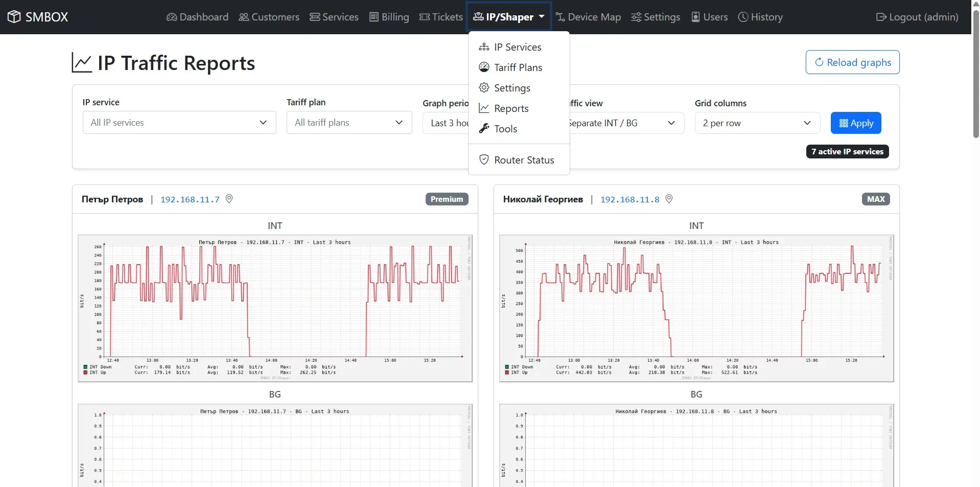
Task: Click Николай Георгиев INT traffic graph
Action: coord(696,308)
